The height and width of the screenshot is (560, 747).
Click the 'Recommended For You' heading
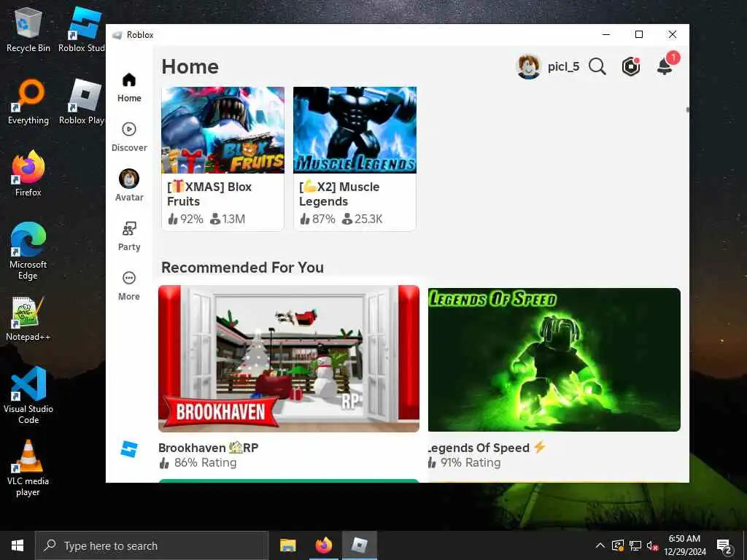coord(242,268)
